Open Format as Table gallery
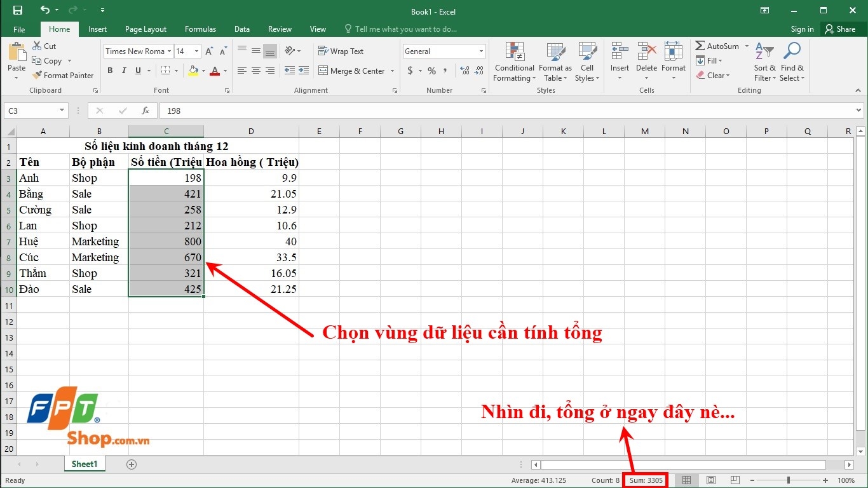This screenshot has height=488, width=868. [555, 62]
